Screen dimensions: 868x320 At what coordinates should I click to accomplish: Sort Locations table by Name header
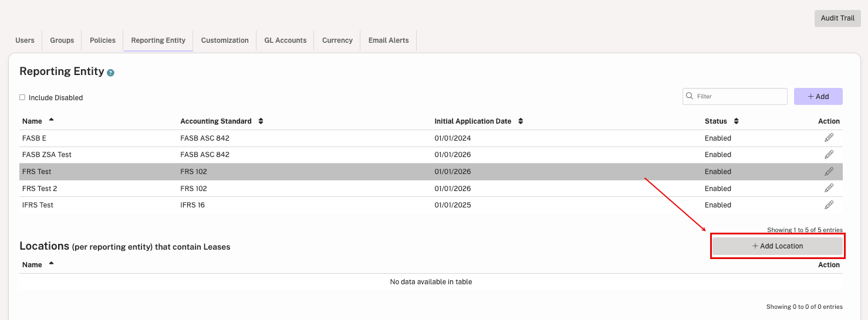pyautogui.click(x=38, y=264)
